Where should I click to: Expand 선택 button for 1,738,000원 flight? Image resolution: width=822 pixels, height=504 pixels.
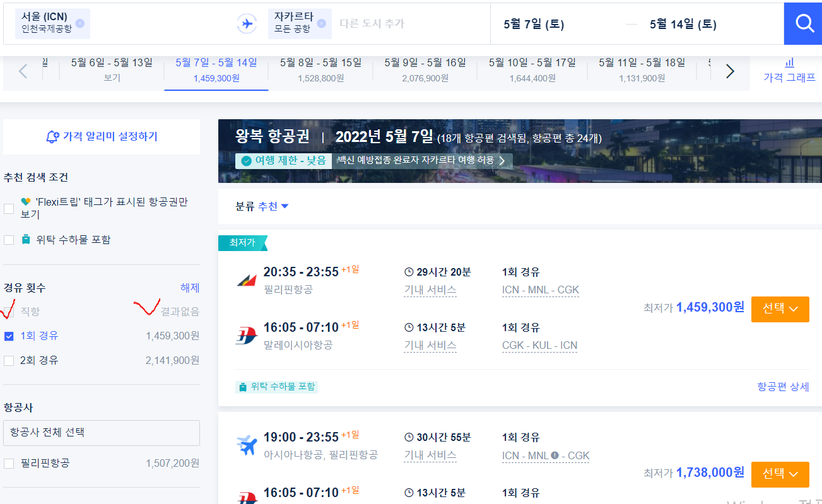pos(780,474)
